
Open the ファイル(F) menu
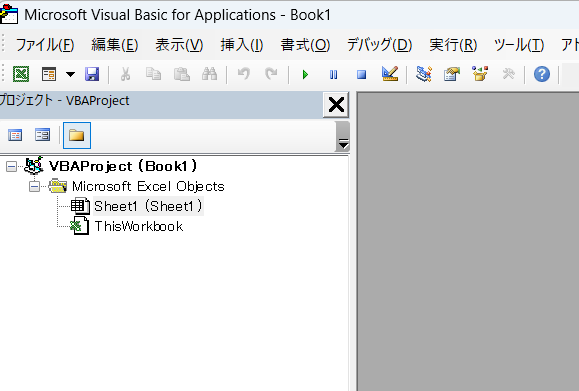(x=45, y=45)
